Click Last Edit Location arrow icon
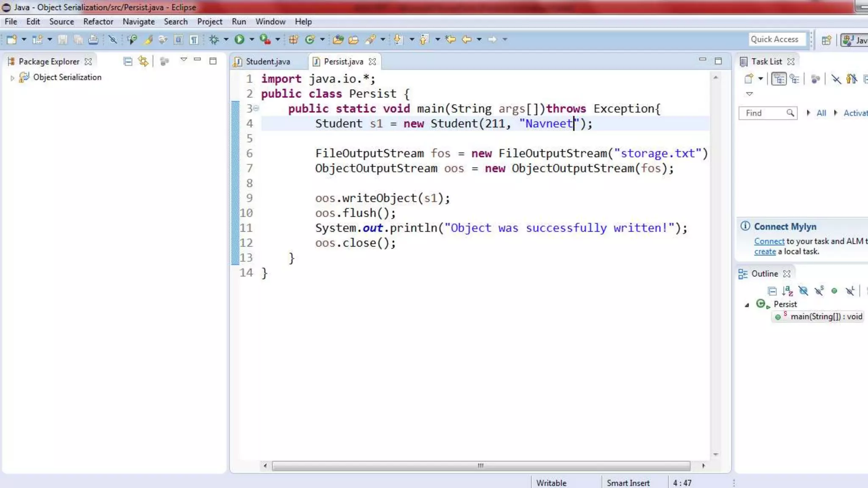Image resolution: width=868 pixels, height=488 pixels. click(451, 39)
